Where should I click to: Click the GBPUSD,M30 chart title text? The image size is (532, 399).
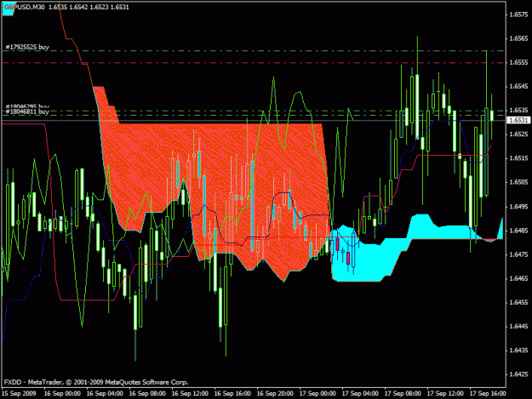coord(24,7)
